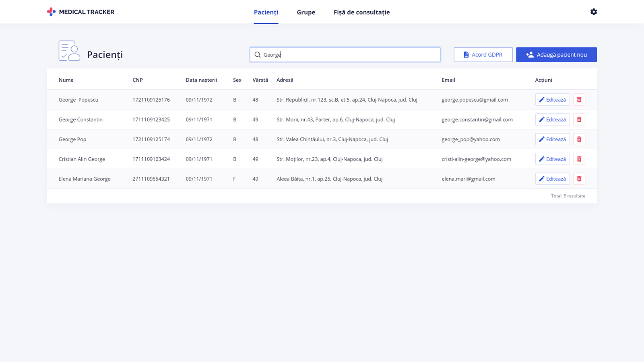The image size is (644, 362).
Task: Edit patient Cristian Alin George
Action: point(552,159)
